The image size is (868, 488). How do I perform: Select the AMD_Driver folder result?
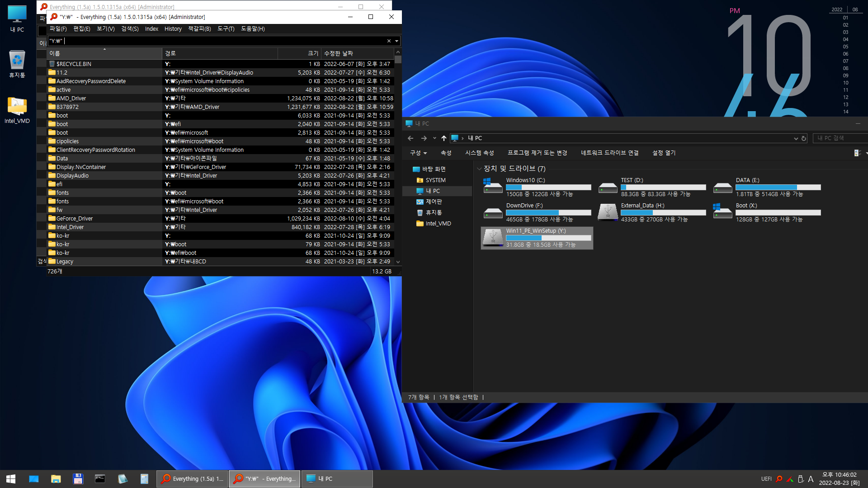click(x=221, y=99)
